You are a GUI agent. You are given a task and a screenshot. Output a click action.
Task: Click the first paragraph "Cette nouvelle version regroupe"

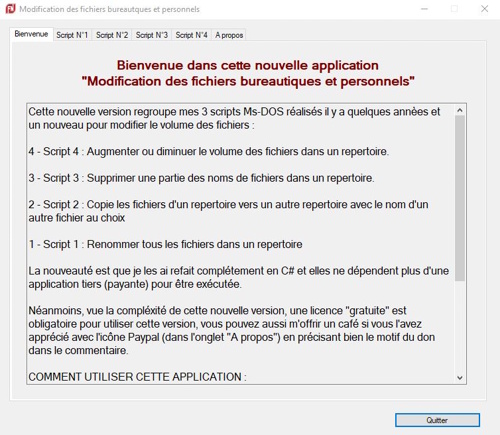coord(234,118)
